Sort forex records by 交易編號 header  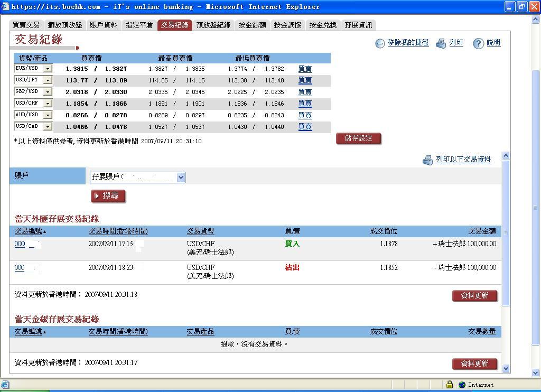click(29, 231)
